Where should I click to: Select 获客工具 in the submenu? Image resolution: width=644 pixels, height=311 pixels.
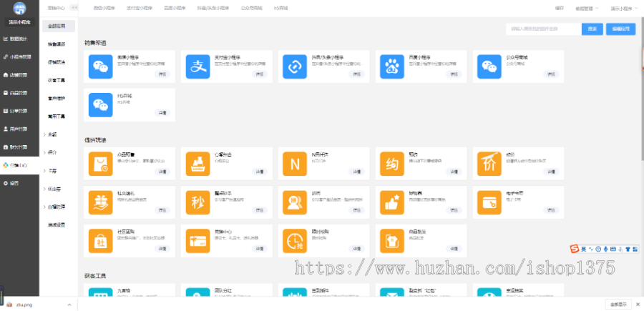(x=57, y=80)
